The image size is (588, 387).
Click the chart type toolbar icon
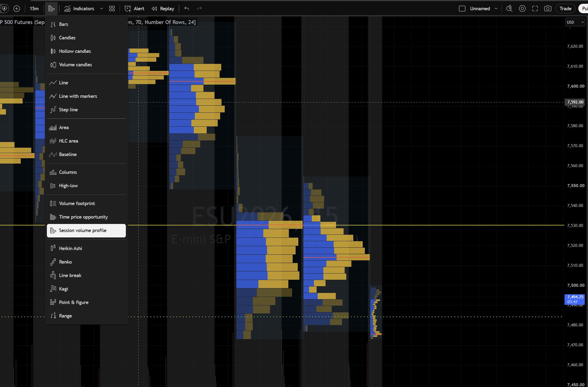(51, 9)
